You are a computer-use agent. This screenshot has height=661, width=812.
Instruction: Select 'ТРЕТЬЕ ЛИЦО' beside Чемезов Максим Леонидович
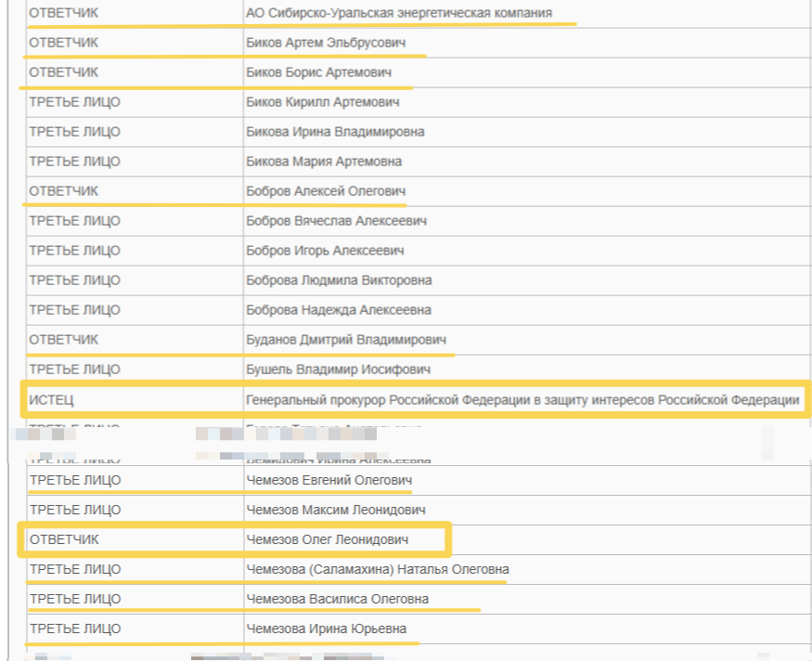tap(75, 510)
